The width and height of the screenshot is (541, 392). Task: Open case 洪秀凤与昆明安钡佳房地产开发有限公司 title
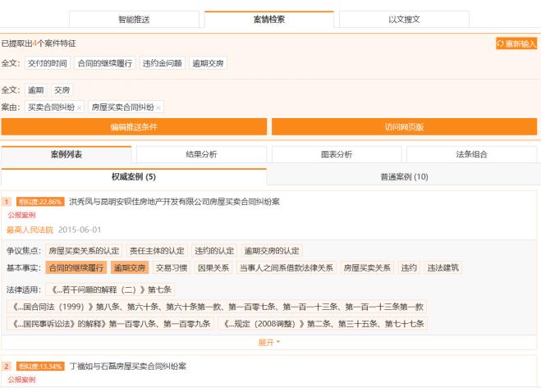pyautogui.click(x=174, y=202)
